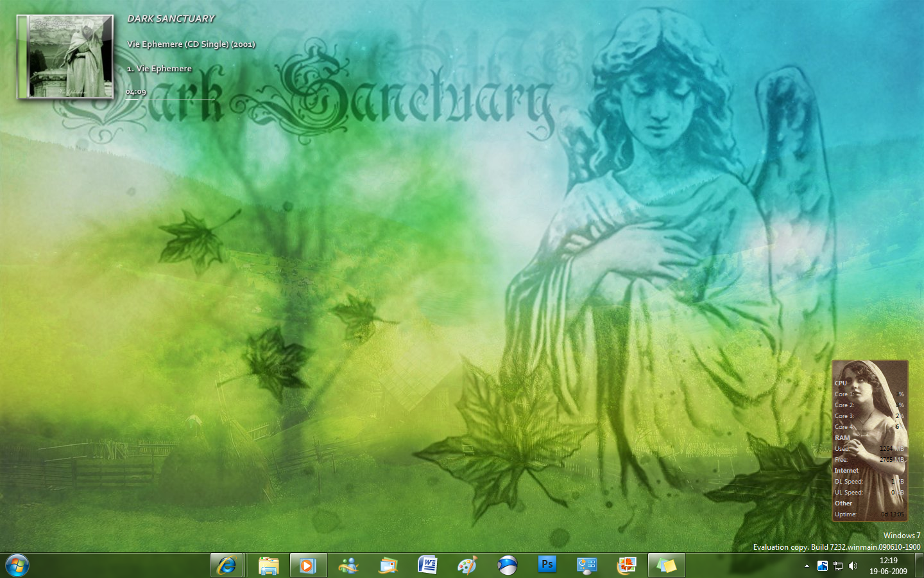Launch SRWare Iron browser sphere icon
The image size is (924, 578).
[508, 565]
